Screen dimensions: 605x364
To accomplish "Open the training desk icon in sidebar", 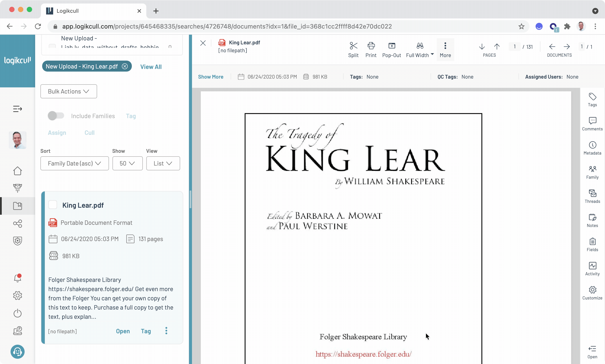I will coord(17,331).
